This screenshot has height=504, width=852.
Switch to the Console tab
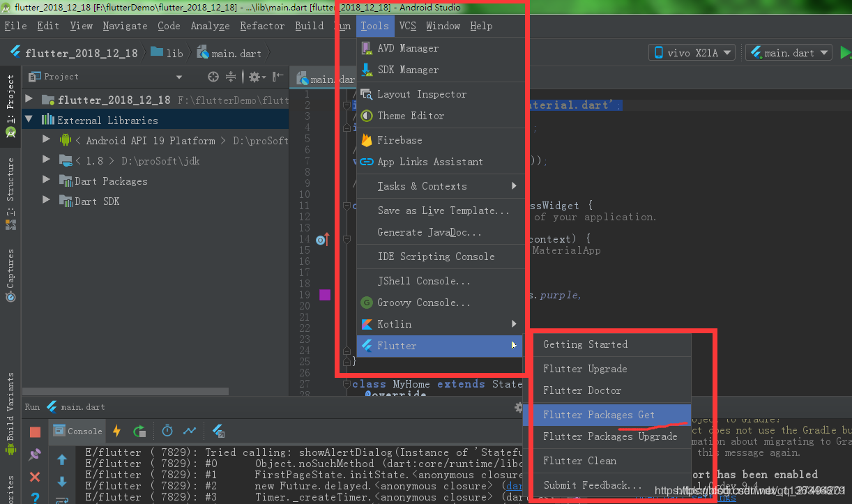[x=77, y=431]
